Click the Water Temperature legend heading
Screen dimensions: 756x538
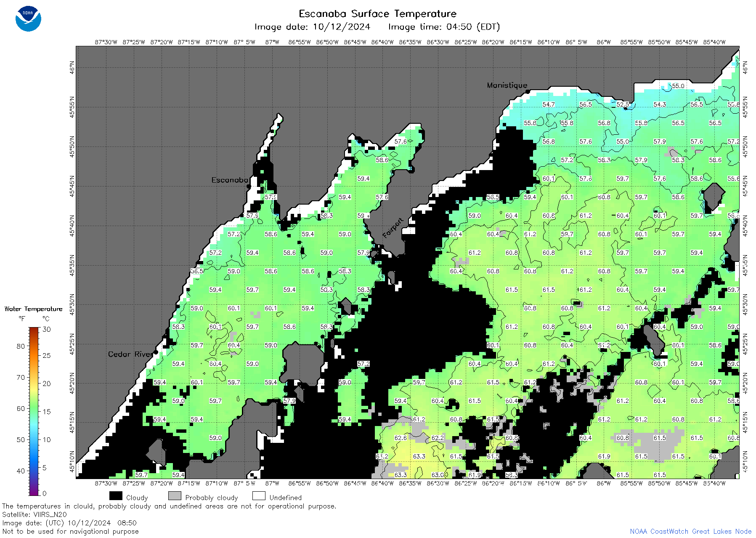tap(33, 309)
